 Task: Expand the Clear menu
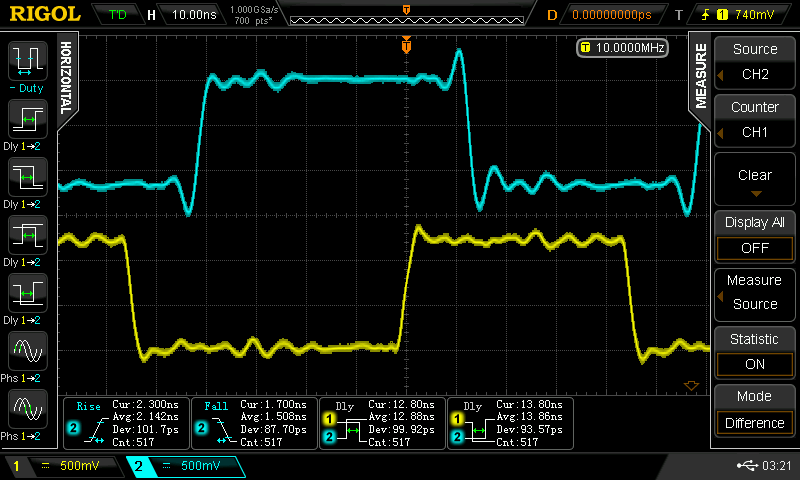(x=755, y=179)
